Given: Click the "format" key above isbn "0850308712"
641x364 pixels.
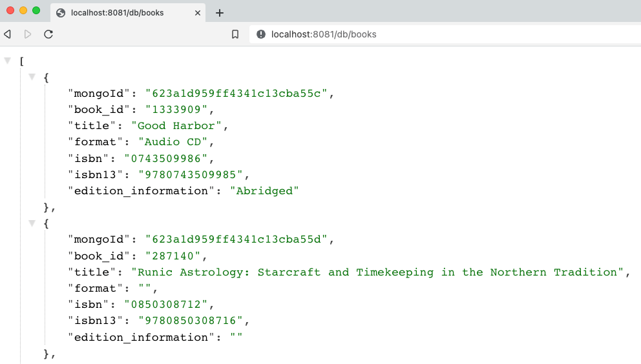Looking at the screenshot, I should [95, 288].
